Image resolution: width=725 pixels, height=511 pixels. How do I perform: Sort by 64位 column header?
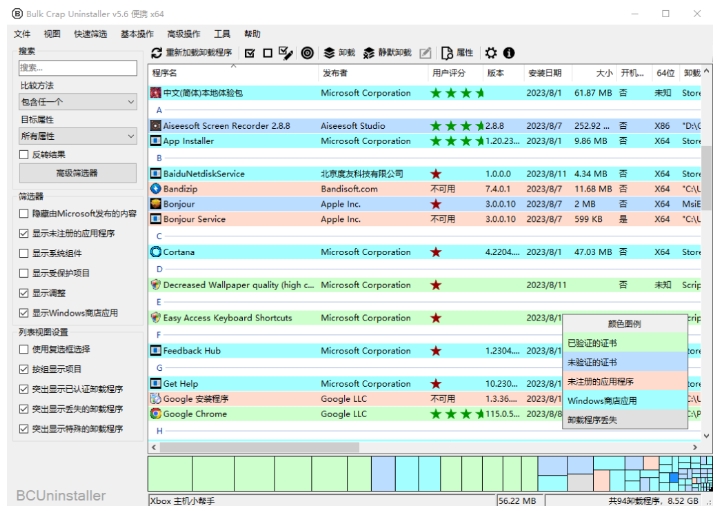[665, 73]
